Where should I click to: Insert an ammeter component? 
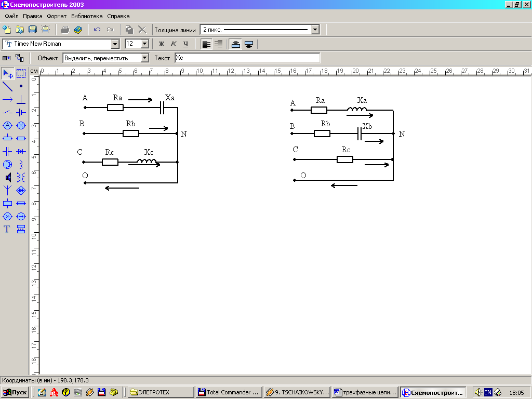coord(7,126)
